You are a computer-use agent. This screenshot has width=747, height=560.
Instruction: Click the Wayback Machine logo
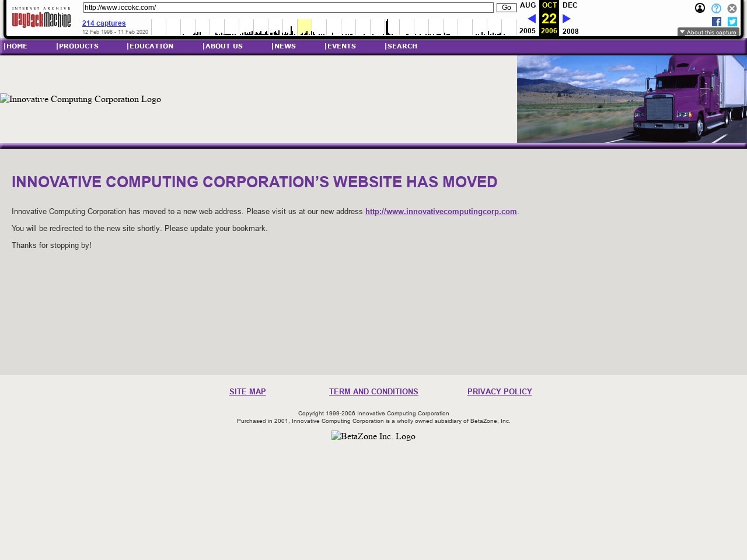(x=41, y=18)
